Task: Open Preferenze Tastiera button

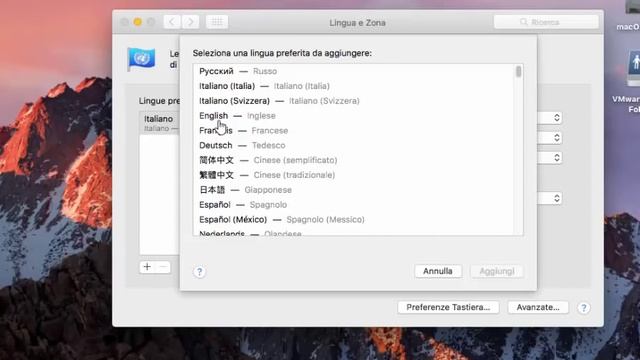Action: [448, 307]
